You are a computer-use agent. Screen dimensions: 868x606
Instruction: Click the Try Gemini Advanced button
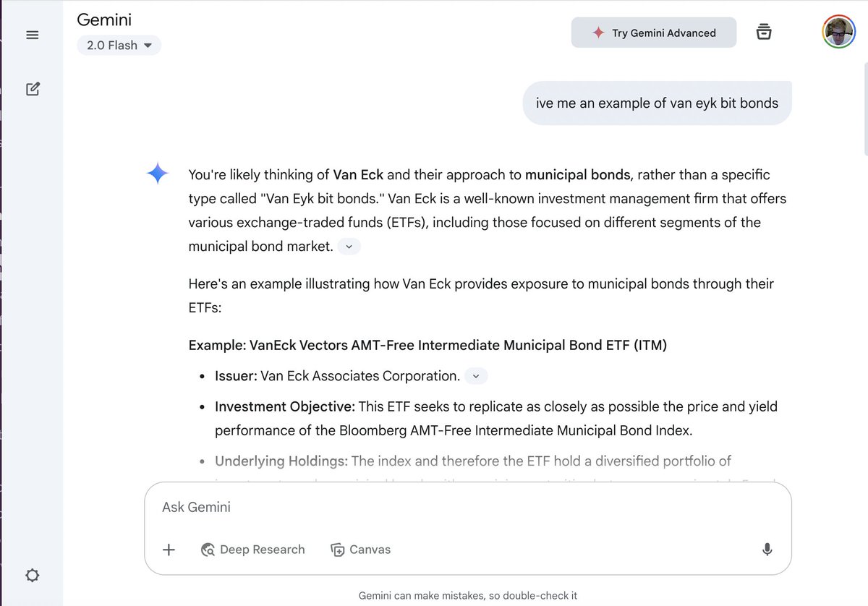pyautogui.click(x=653, y=33)
